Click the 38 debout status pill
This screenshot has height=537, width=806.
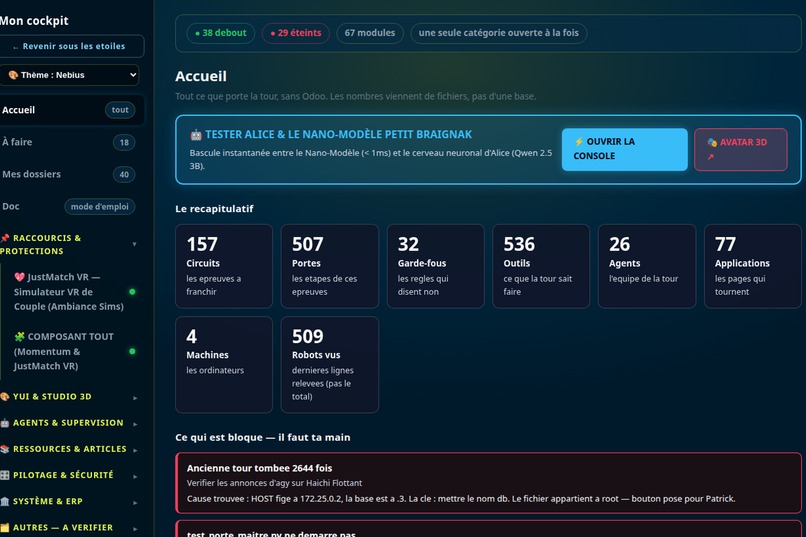[221, 33]
